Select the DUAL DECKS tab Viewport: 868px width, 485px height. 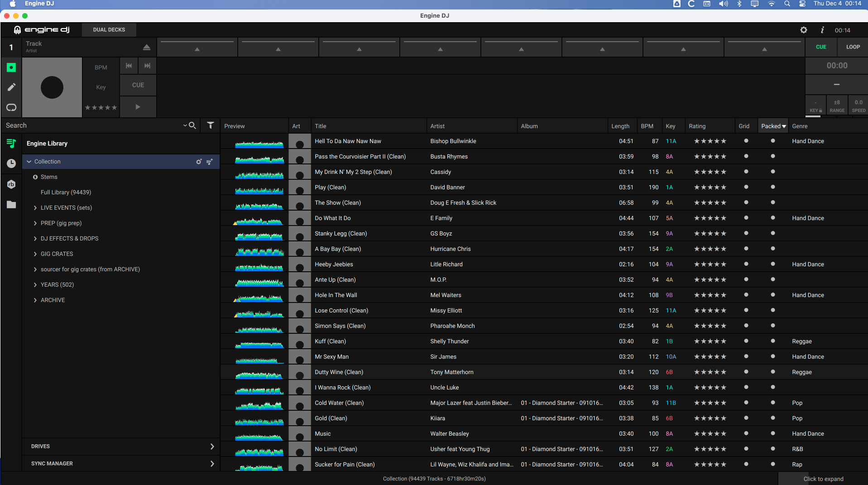tap(109, 30)
